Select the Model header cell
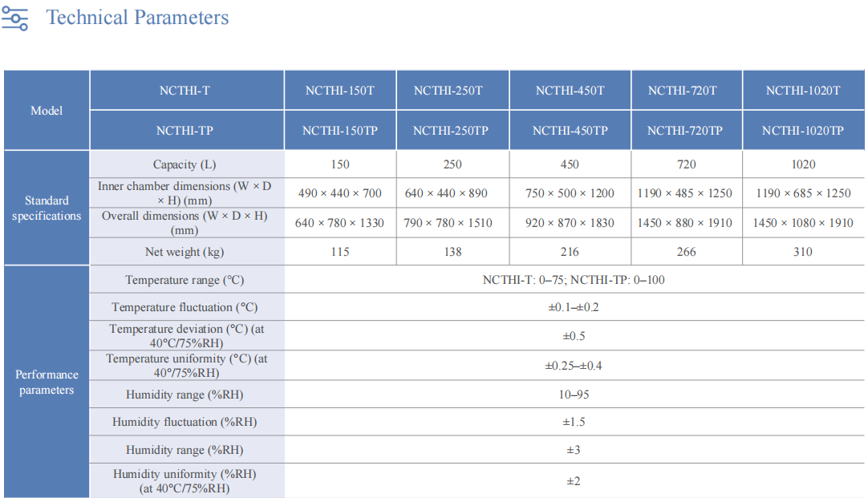The width and height of the screenshot is (868, 498). click(47, 111)
